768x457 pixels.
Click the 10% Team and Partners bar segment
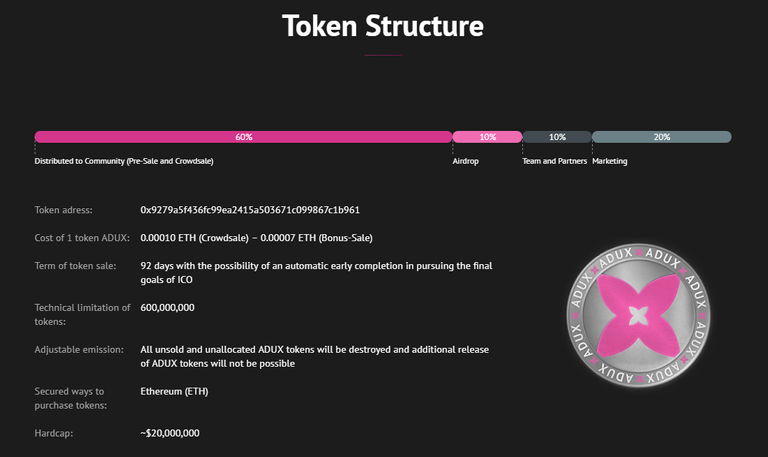click(557, 137)
